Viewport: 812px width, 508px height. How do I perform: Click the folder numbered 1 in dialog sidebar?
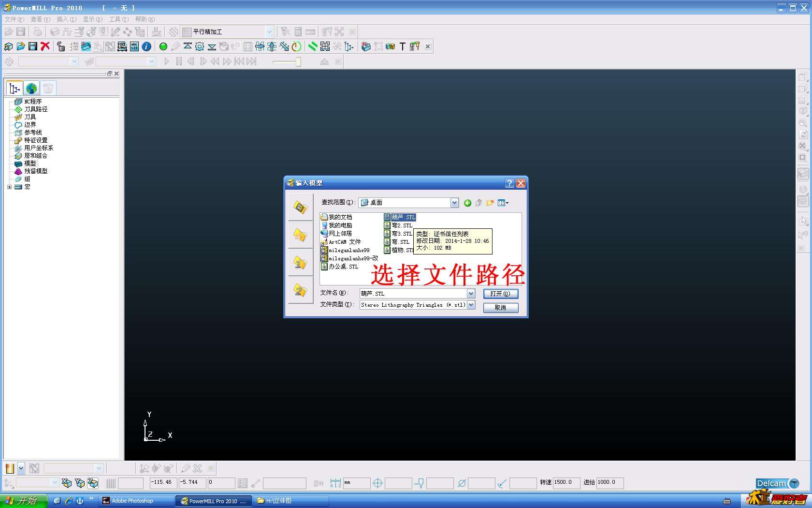click(x=301, y=263)
